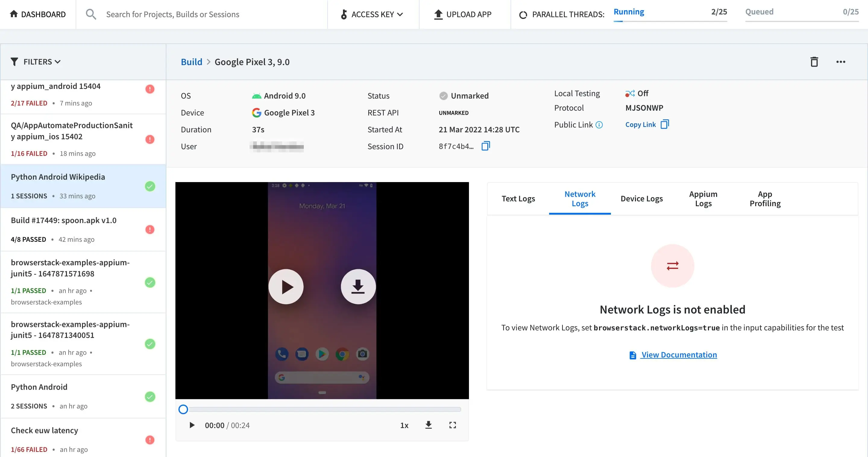The height and width of the screenshot is (457, 868).
Task: Click the search magnifier icon
Action: tap(91, 14)
